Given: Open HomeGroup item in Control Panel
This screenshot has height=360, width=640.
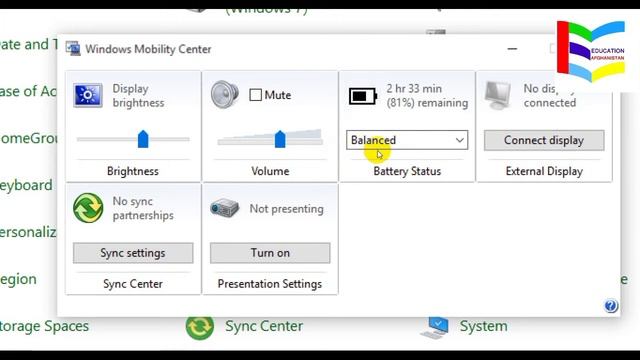Looking at the screenshot, I should coord(28,138).
